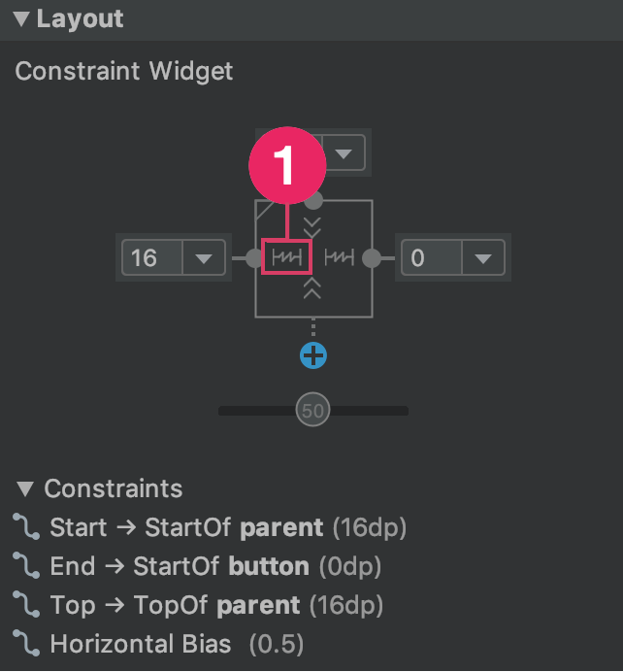Toggle the top inner chevrons height mode
This screenshot has width=623, height=672.
[x=312, y=227]
